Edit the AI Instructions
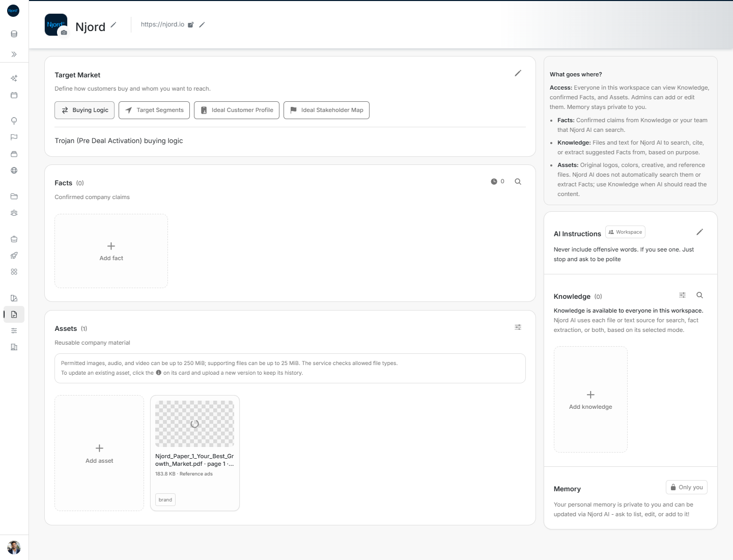This screenshot has height=560, width=733. coord(700,232)
